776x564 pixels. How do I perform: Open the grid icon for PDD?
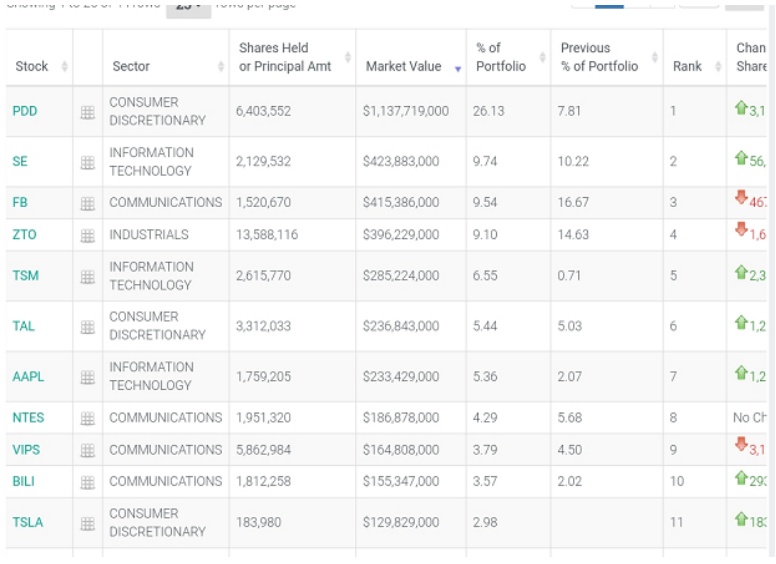88,112
